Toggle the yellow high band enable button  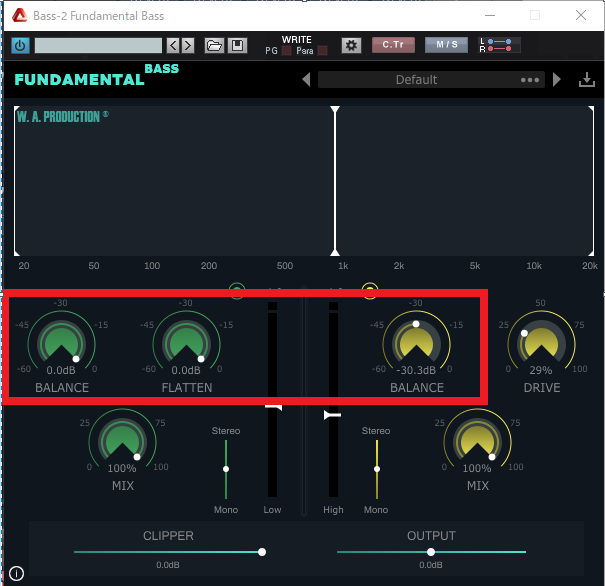click(370, 290)
